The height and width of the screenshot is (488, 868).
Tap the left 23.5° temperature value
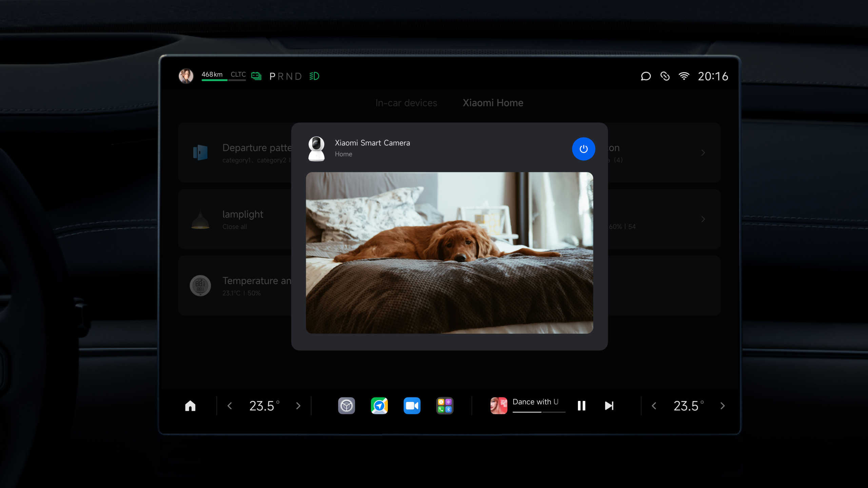pyautogui.click(x=264, y=406)
